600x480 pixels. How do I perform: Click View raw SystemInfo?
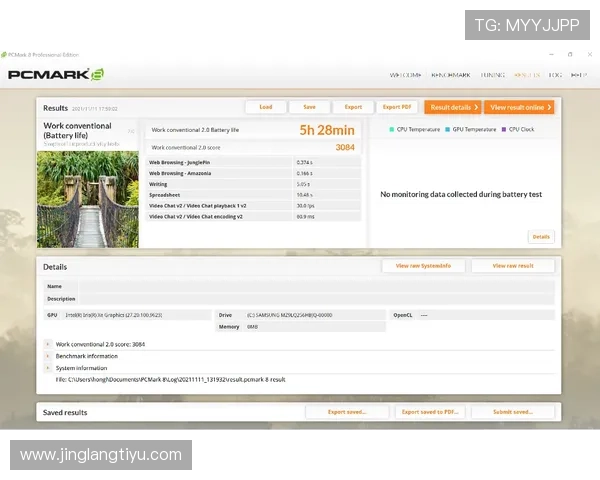pyautogui.click(x=423, y=266)
